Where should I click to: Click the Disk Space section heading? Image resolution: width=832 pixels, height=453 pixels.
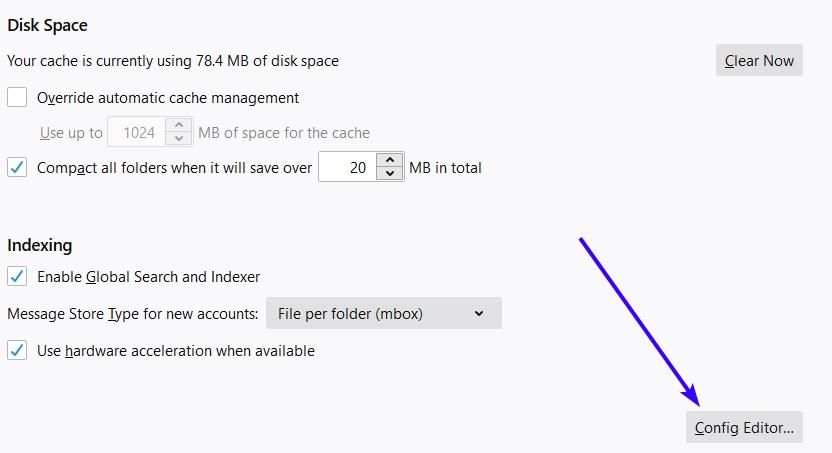click(47, 25)
